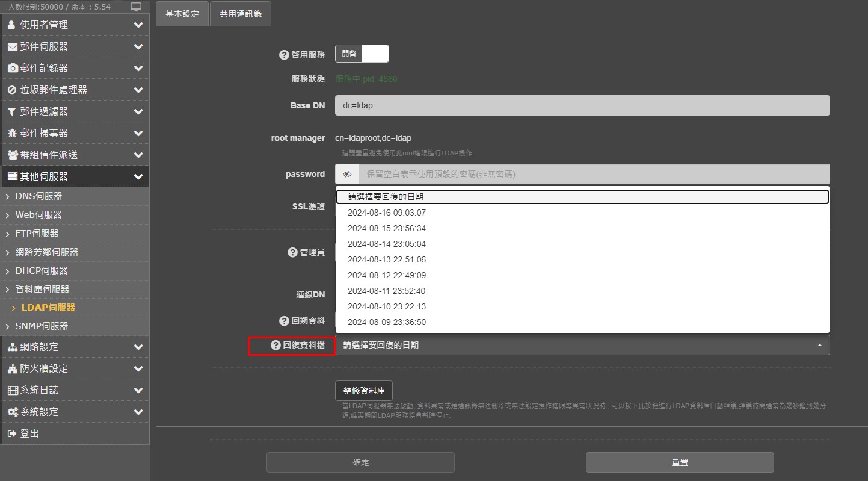Click the 登出 logout icon in sidebar
Viewport: 868px width, 481px height.
(x=12, y=433)
